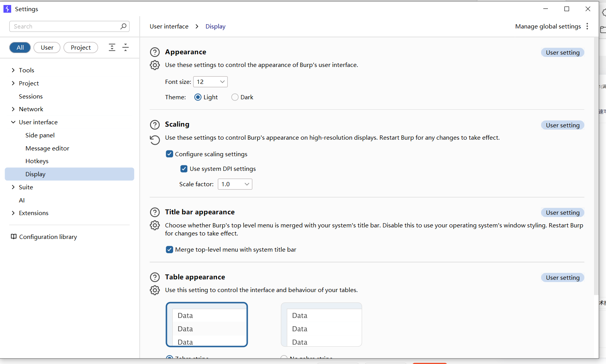
Task: Click Display in the breadcrumb
Action: click(215, 26)
